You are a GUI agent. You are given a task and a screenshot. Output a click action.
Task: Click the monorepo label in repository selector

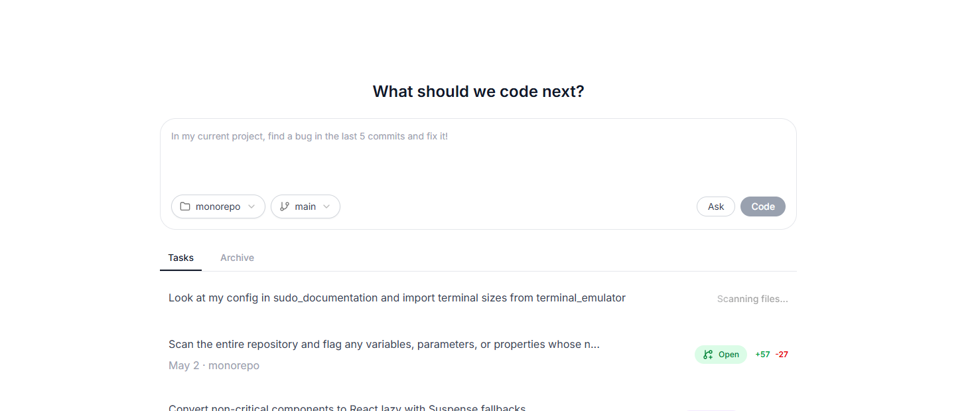tap(218, 206)
